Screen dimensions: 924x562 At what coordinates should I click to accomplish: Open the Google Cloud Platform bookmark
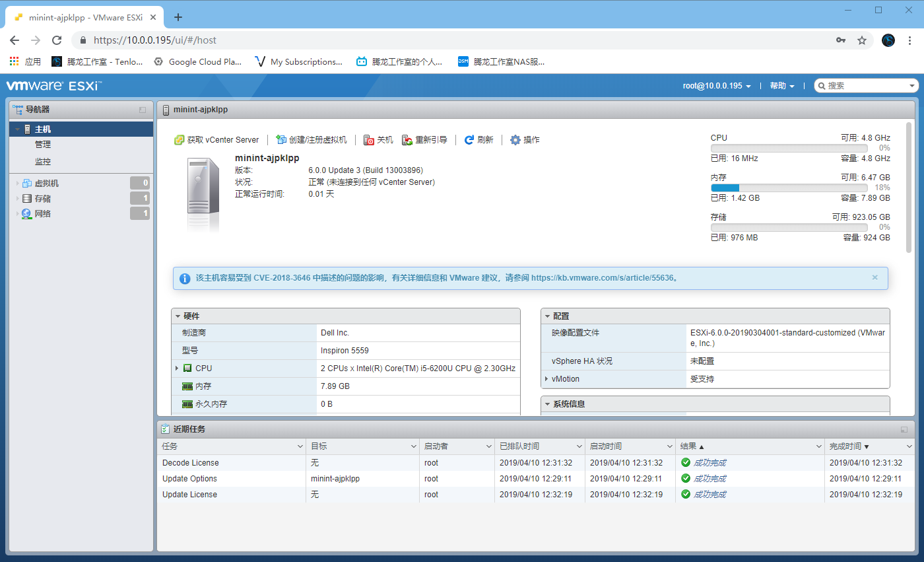198,61
